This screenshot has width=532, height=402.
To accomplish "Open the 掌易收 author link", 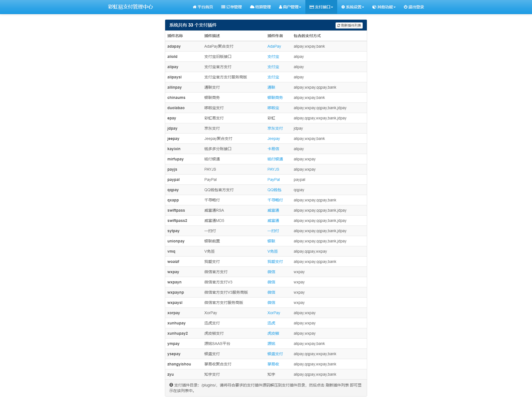I will point(273,364).
